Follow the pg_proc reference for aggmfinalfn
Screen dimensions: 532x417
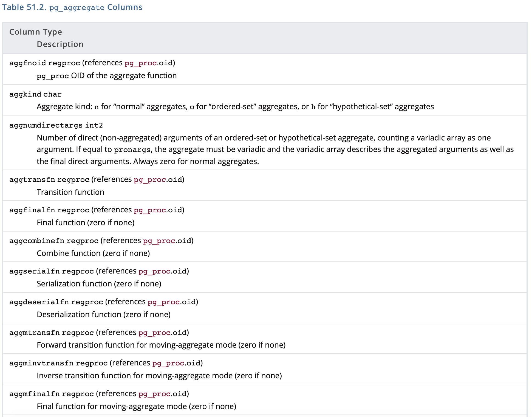pyautogui.click(x=154, y=394)
